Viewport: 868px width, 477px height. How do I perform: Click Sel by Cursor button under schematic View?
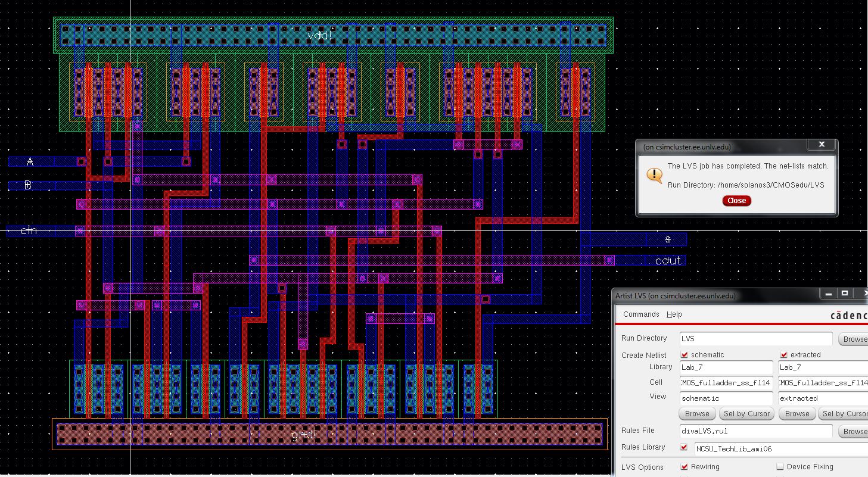pyautogui.click(x=746, y=414)
